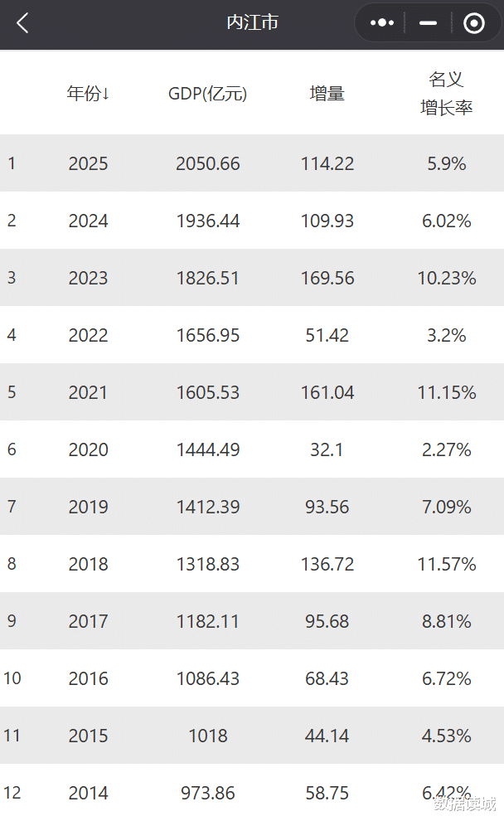This screenshot has width=504, height=821.
Task: Select the 2020 year cell
Action: (88, 450)
